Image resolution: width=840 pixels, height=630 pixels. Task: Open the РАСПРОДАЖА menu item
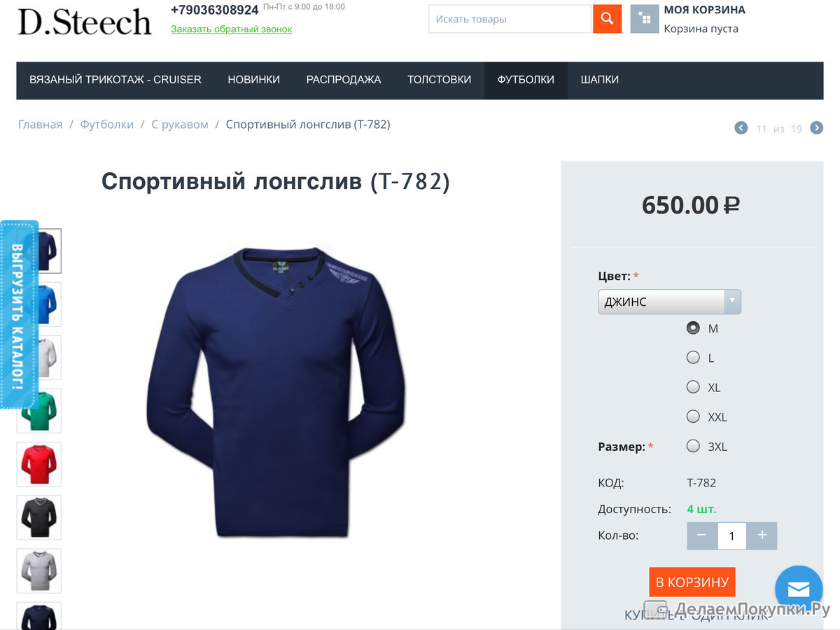pyautogui.click(x=344, y=80)
